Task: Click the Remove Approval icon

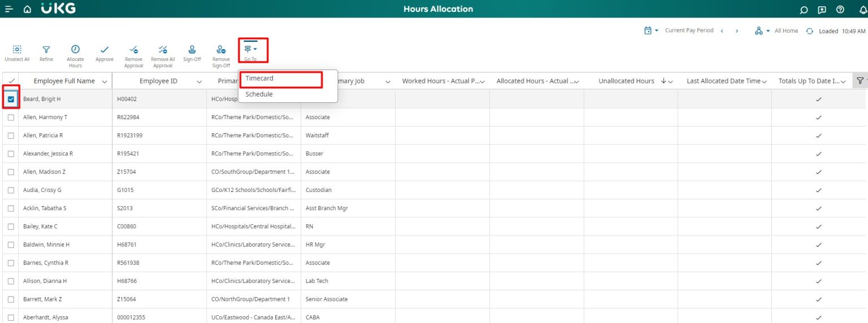Action: [x=133, y=50]
